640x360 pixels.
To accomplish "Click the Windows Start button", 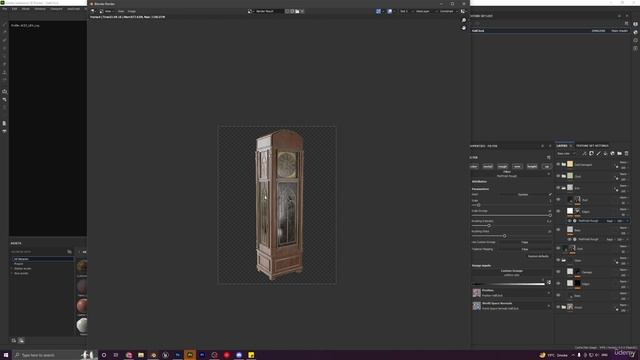I will tap(6, 355).
